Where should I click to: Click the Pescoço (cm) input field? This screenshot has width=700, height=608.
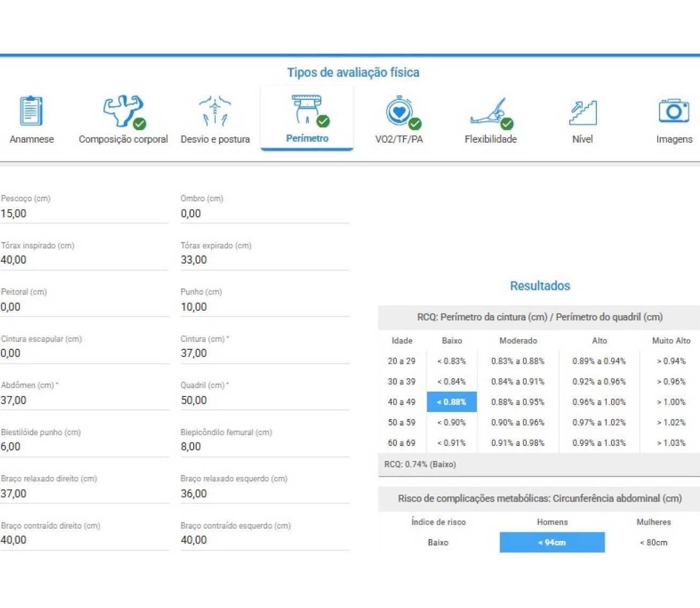pyautogui.click(x=84, y=214)
